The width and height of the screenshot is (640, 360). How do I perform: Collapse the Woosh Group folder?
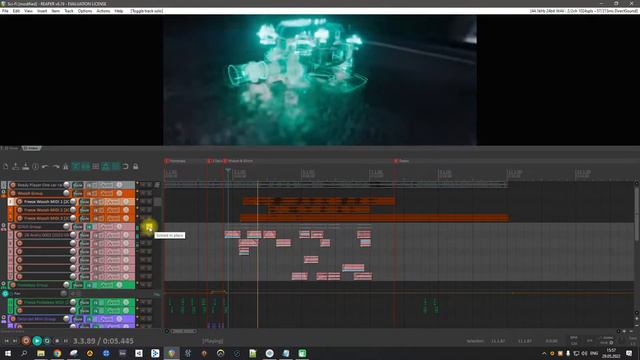[4, 191]
